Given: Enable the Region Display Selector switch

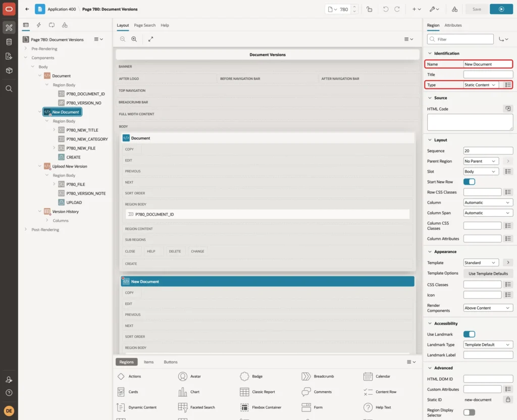Looking at the screenshot, I should point(469,412).
